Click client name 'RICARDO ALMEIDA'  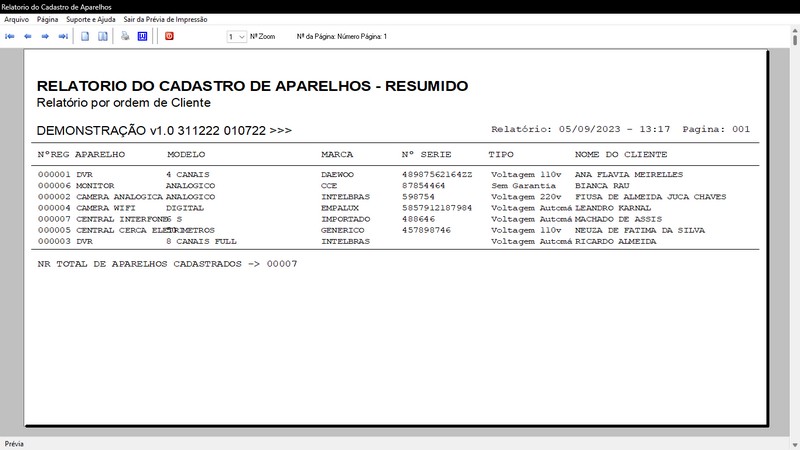[616, 242]
